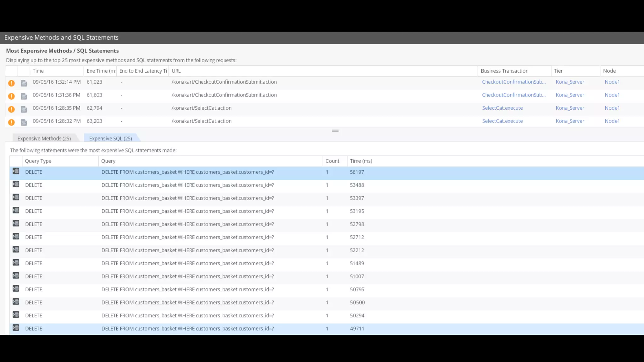Open snapshot document icon for 1:28:35 PM request
Image resolution: width=644 pixels, height=362 pixels.
coord(24,109)
